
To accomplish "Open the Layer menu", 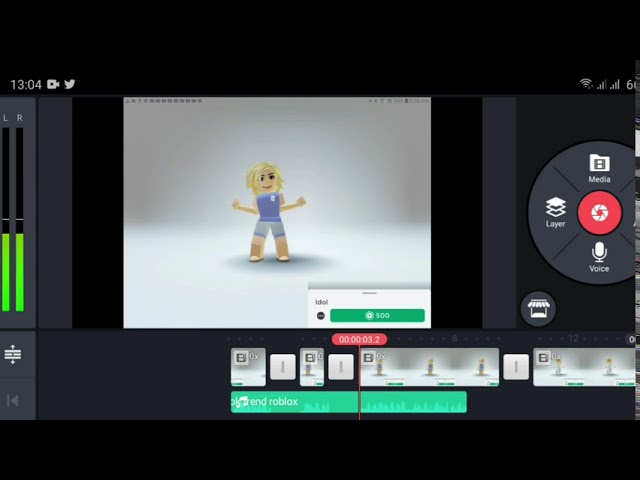I will click(556, 212).
